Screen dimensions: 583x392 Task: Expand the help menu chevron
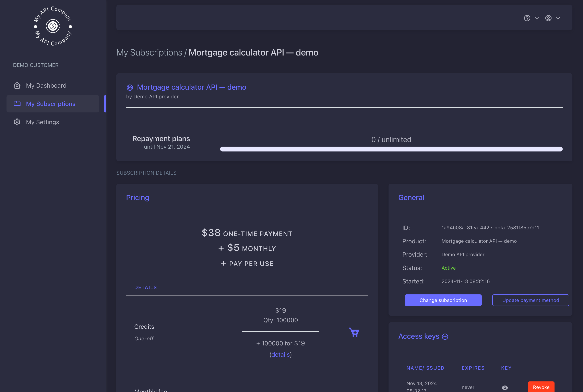537,18
